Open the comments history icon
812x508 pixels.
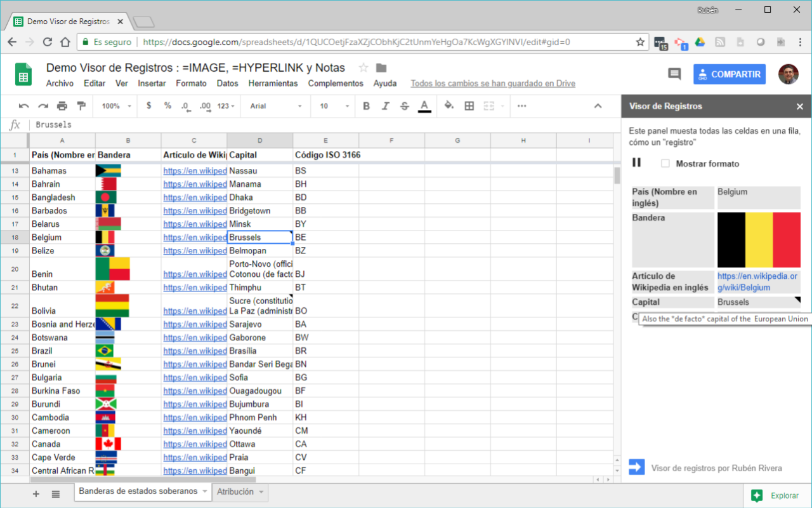(674, 74)
